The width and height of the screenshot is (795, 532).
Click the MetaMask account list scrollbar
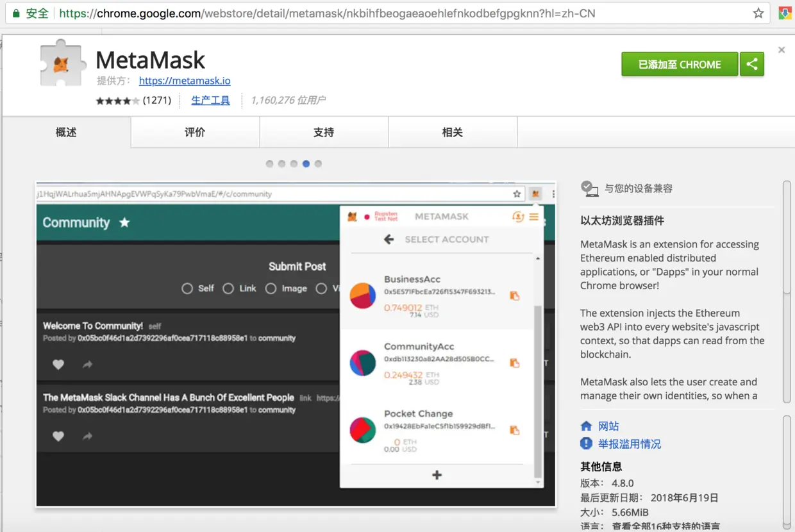tap(538, 392)
